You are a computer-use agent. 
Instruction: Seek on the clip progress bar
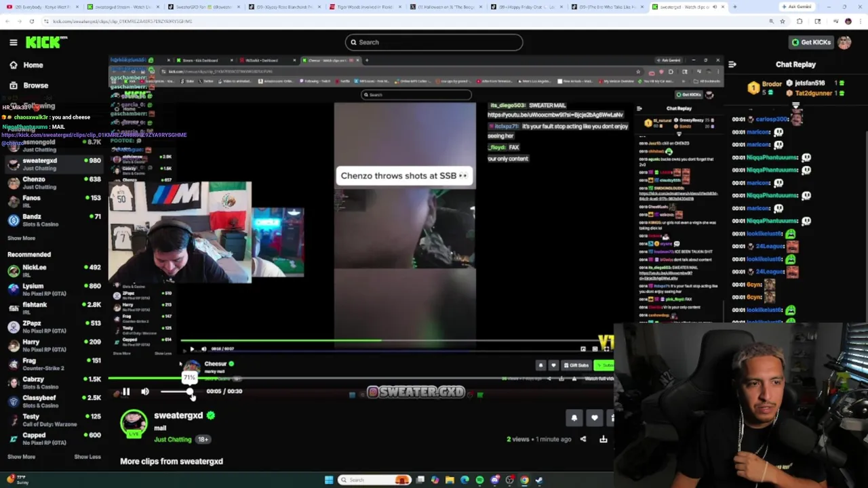point(359,378)
